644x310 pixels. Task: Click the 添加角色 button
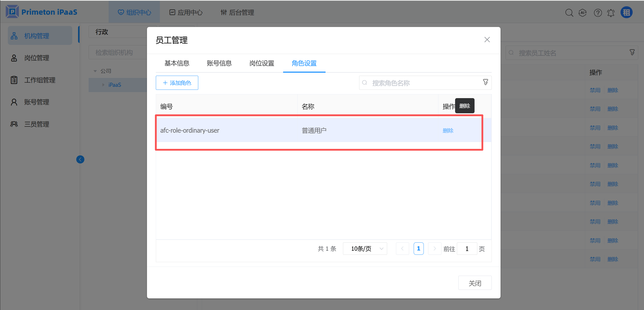(x=177, y=83)
